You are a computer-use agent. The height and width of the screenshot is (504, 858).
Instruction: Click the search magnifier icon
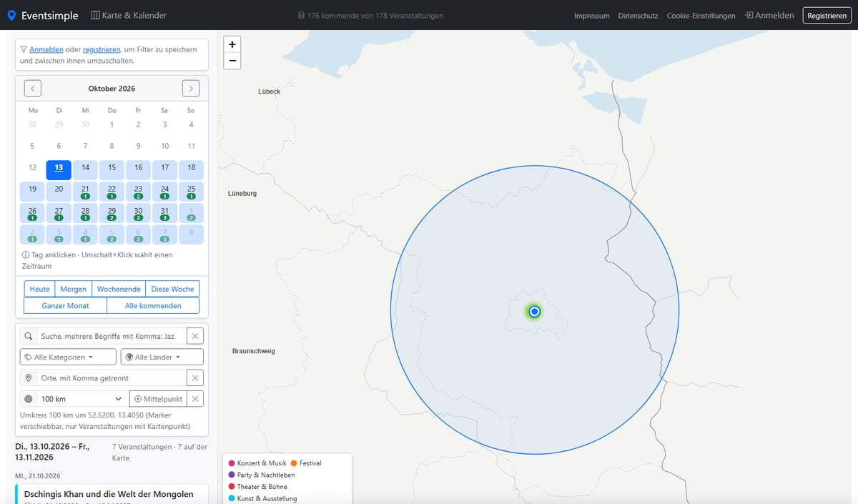point(29,336)
